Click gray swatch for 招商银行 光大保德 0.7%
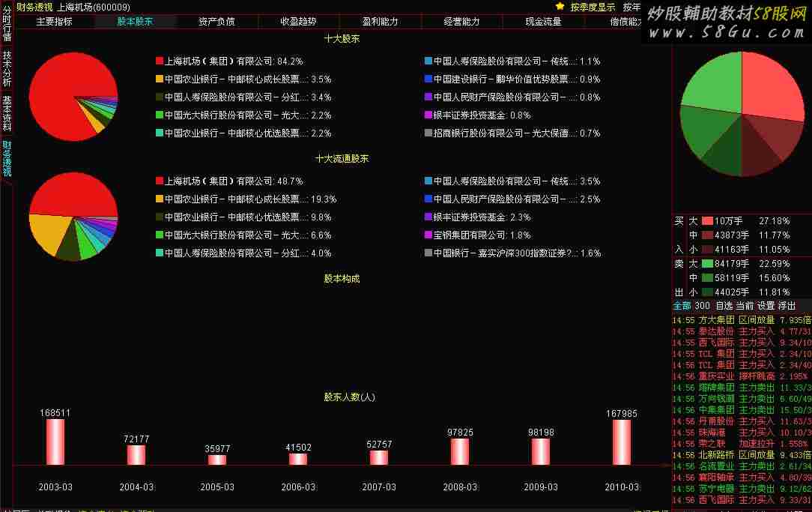Screen dimensions: 812x512 pyautogui.click(x=428, y=133)
